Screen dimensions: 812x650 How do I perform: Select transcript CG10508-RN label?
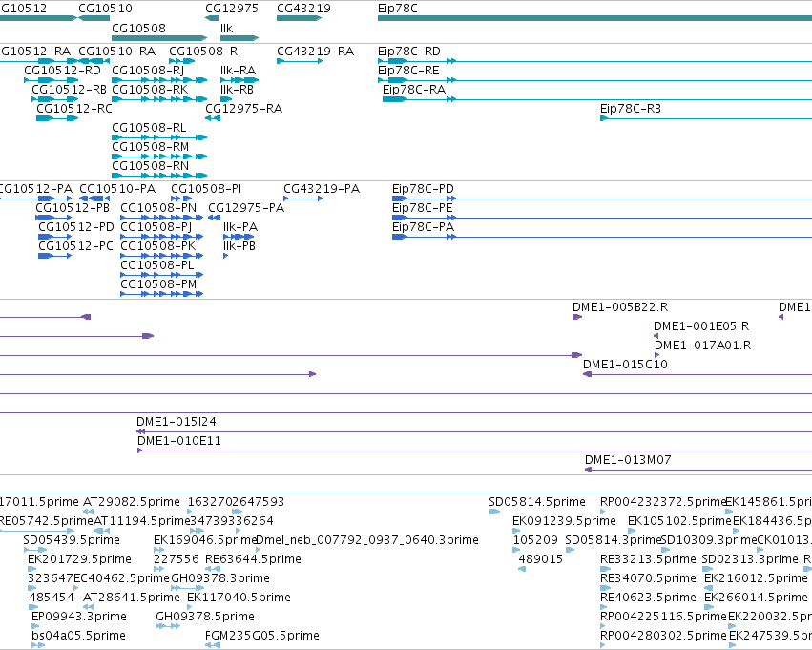coord(150,166)
